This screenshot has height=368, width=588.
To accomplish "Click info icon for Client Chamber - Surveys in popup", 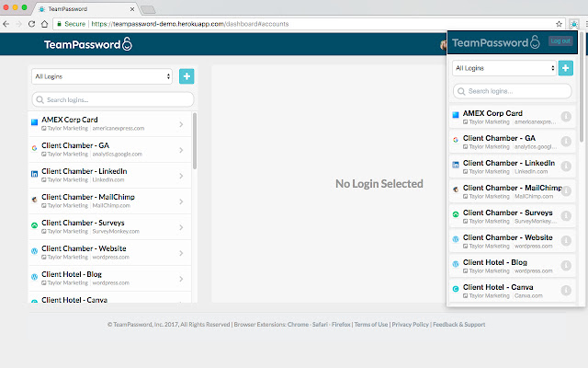I will pos(566,216).
